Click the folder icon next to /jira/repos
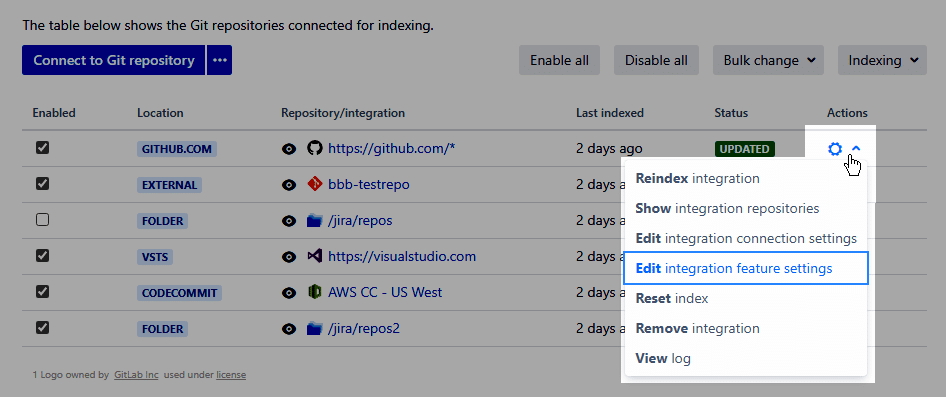This screenshot has height=397, width=946. tap(314, 220)
